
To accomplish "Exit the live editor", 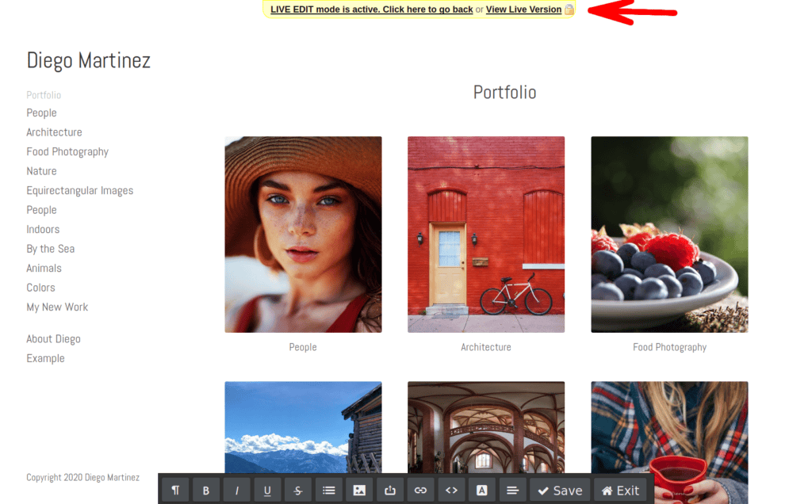I will coord(619,491).
